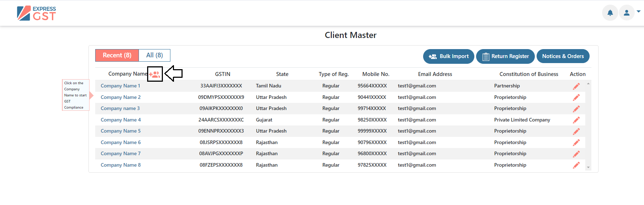This screenshot has width=644, height=205.
Task: Click GSTIN 09DMYPSXXXXXXXX9
Action: (221, 97)
